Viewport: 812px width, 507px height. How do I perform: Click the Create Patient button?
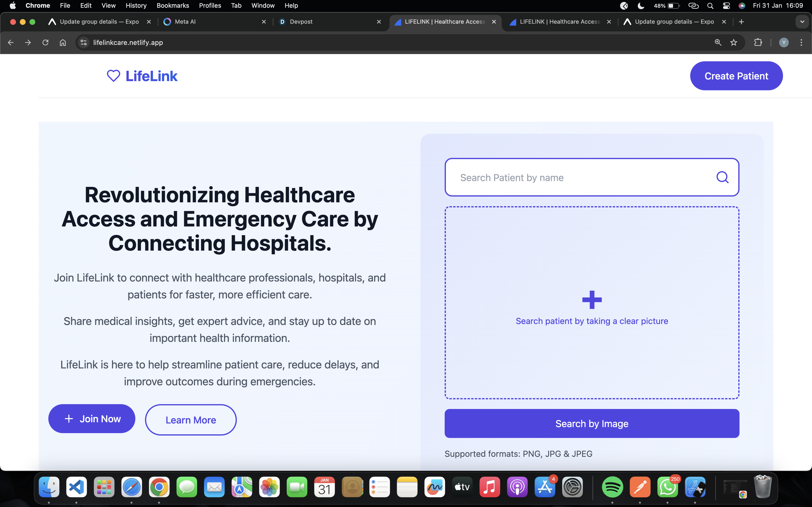[736, 76]
